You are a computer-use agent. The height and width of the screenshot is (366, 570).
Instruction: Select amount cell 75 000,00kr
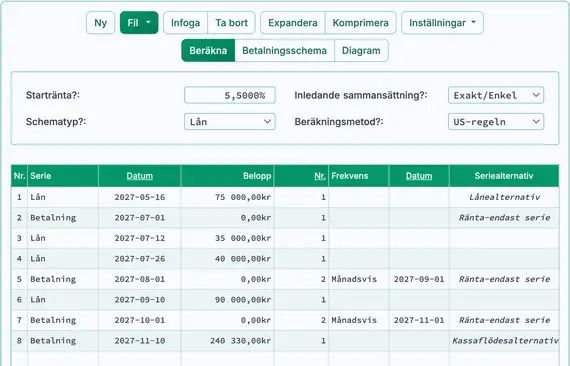(x=227, y=197)
